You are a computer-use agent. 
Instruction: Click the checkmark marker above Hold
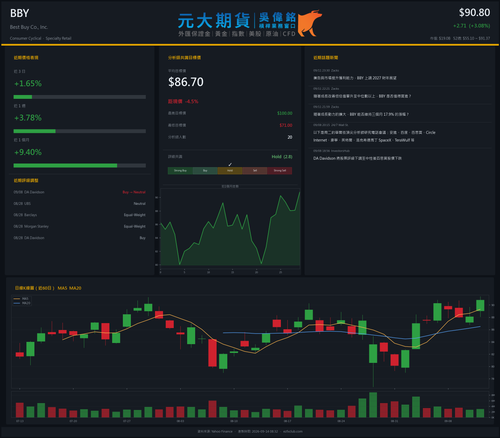tap(230, 164)
